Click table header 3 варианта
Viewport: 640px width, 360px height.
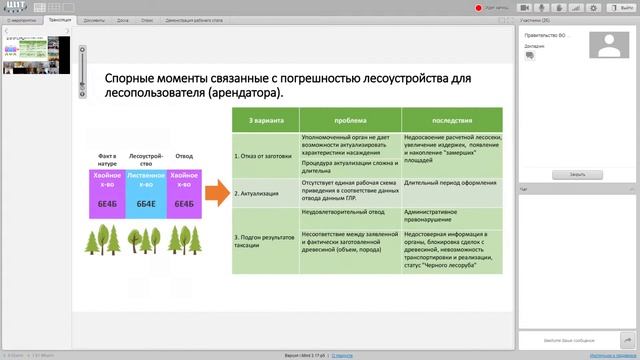click(x=266, y=120)
